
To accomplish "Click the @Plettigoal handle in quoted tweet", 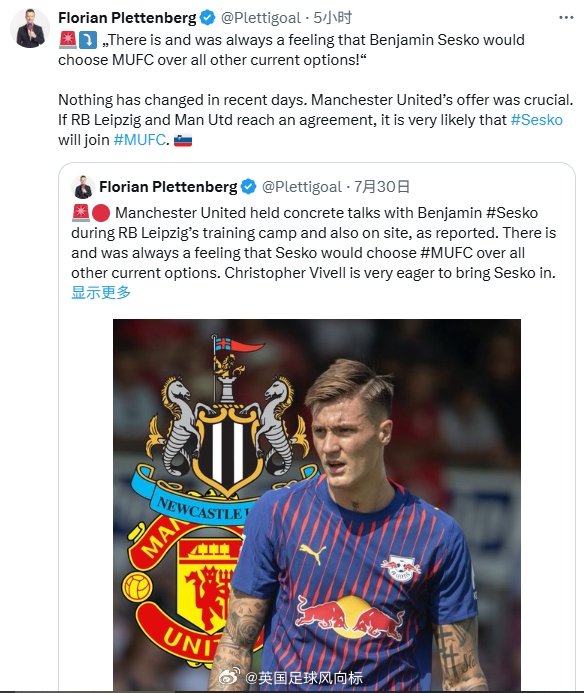I will point(302,187).
